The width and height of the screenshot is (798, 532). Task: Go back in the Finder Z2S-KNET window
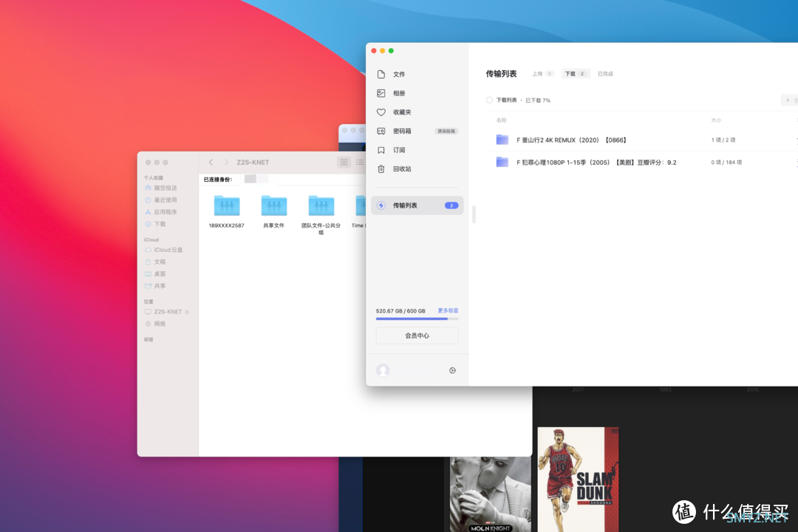coord(211,163)
